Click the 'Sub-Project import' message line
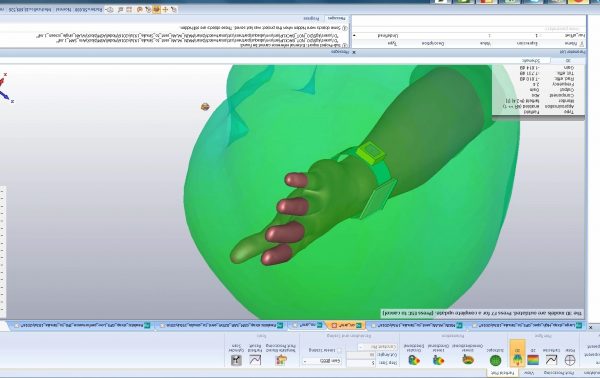Screen dimensions: 600x378 (293, 45)
